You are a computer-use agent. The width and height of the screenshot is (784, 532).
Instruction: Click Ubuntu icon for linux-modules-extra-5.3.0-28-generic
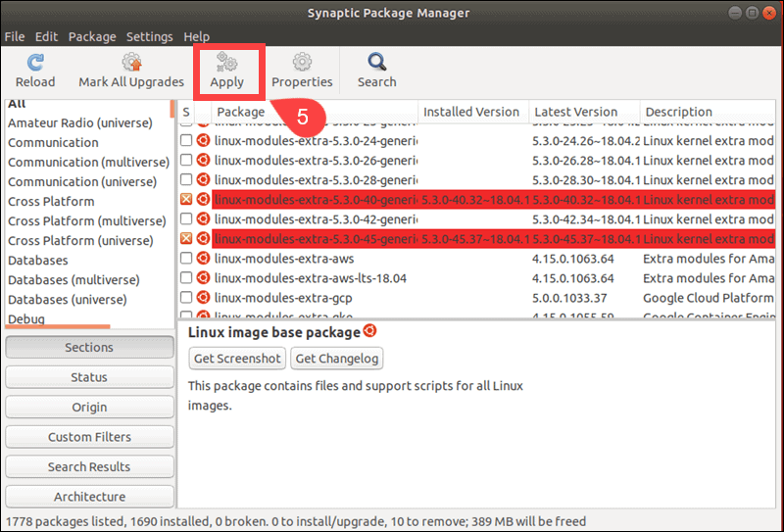(x=203, y=179)
